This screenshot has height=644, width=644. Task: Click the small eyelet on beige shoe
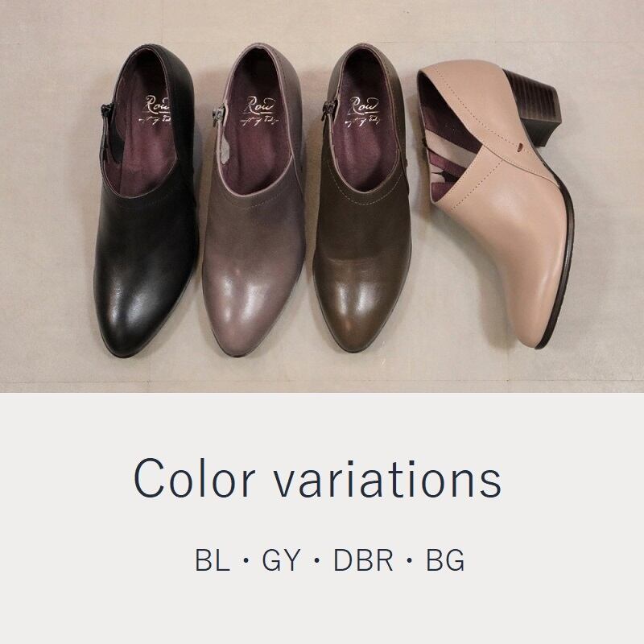coord(521,146)
